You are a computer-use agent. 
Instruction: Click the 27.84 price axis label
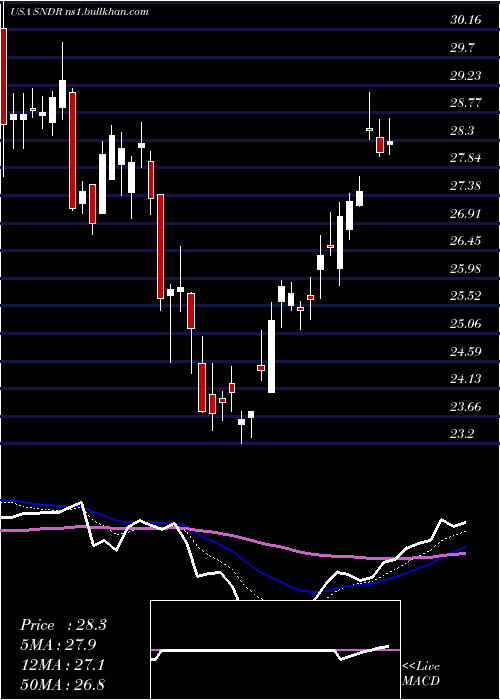(x=466, y=158)
